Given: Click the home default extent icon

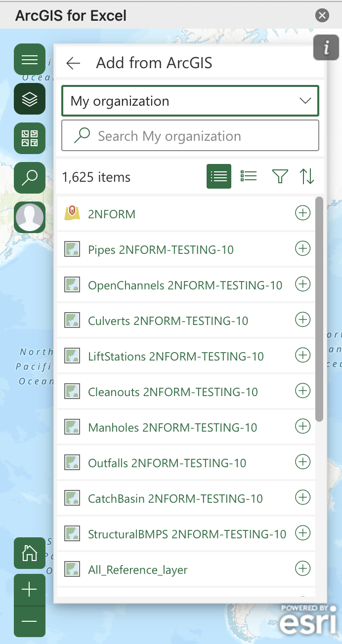Looking at the screenshot, I should [x=30, y=553].
